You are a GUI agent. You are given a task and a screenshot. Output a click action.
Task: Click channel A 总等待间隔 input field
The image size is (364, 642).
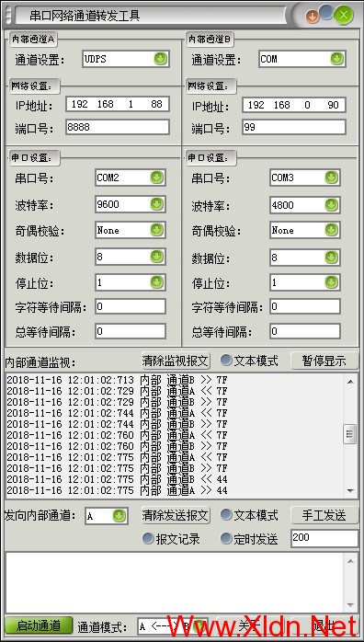pos(130,331)
